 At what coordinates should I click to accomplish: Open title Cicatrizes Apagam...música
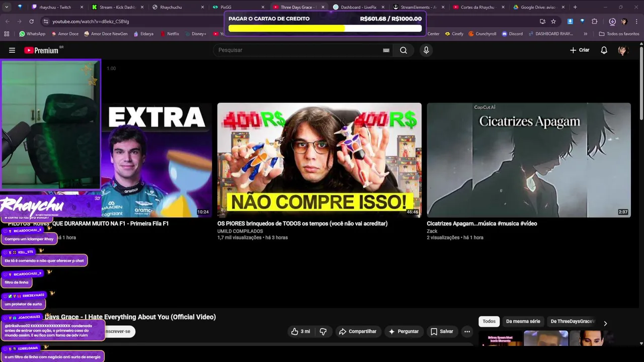coord(482,223)
